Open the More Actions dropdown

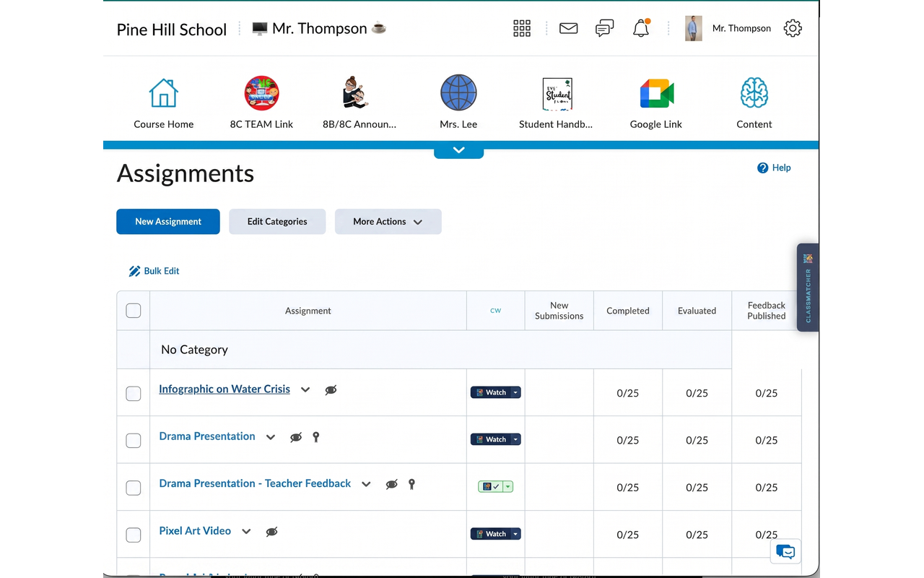click(388, 222)
